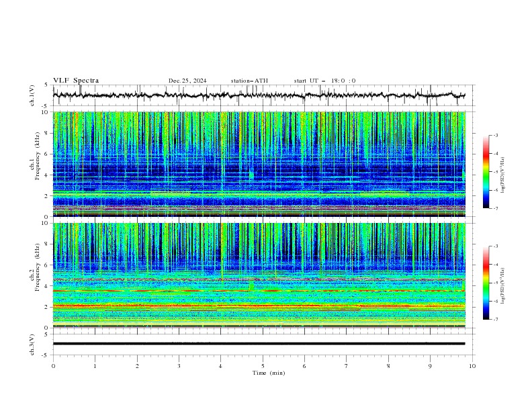532x411 pixels.
Task: Click the ch.1 "Frequency (kHz)" axis label
Action: point(38,154)
